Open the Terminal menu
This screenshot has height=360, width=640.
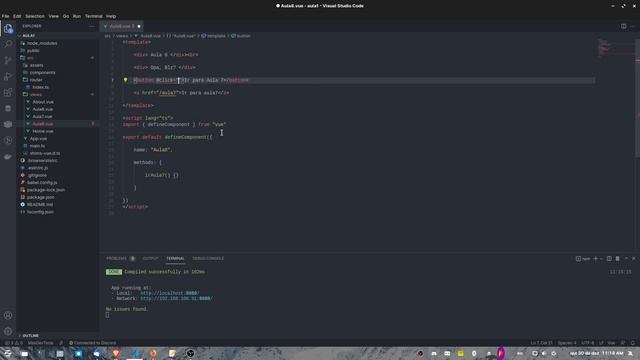coord(93,16)
